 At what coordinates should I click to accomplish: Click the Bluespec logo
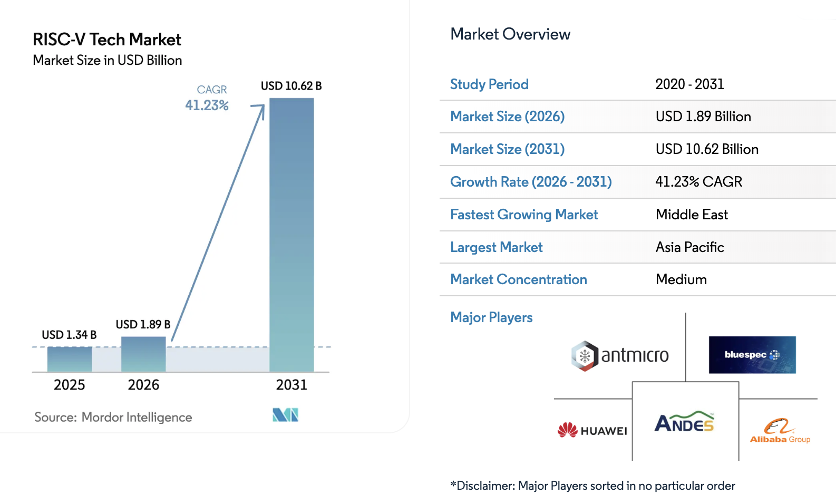[x=752, y=355]
